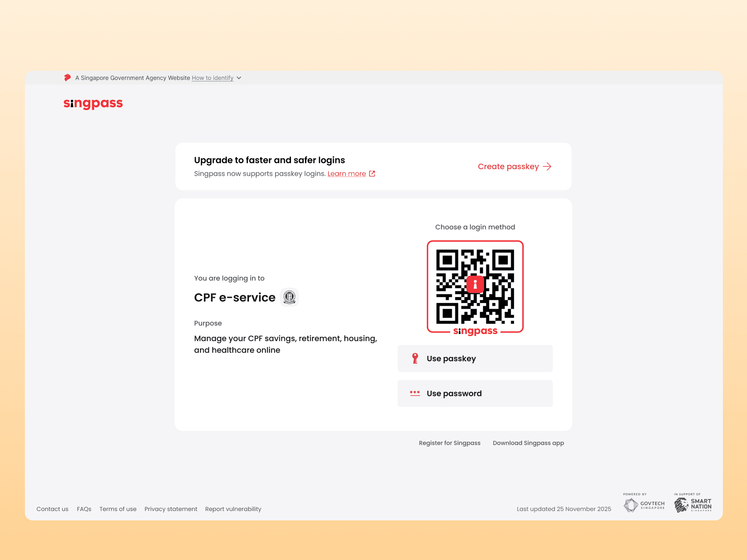
Task: Click the CPF board logo icon
Action: [x=289, y=297]
